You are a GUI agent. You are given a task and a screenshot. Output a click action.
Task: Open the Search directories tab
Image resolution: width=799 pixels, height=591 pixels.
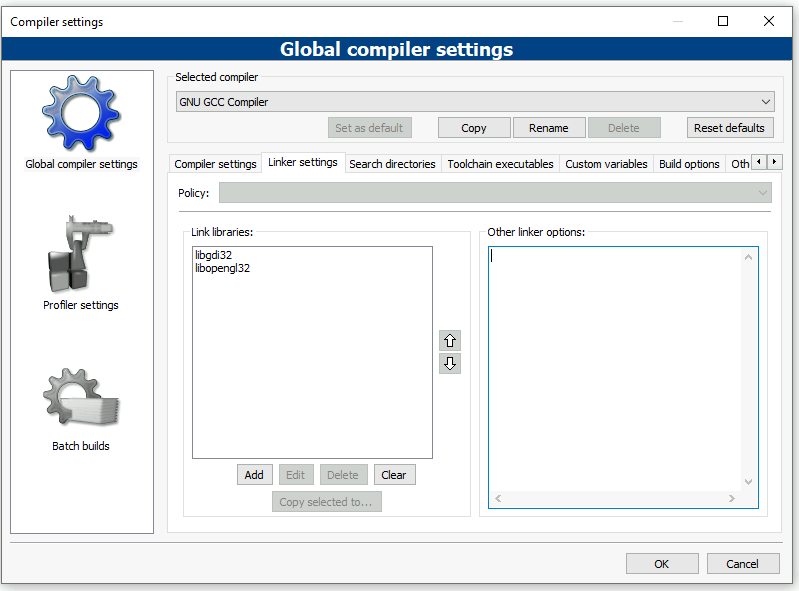point(392,164)
